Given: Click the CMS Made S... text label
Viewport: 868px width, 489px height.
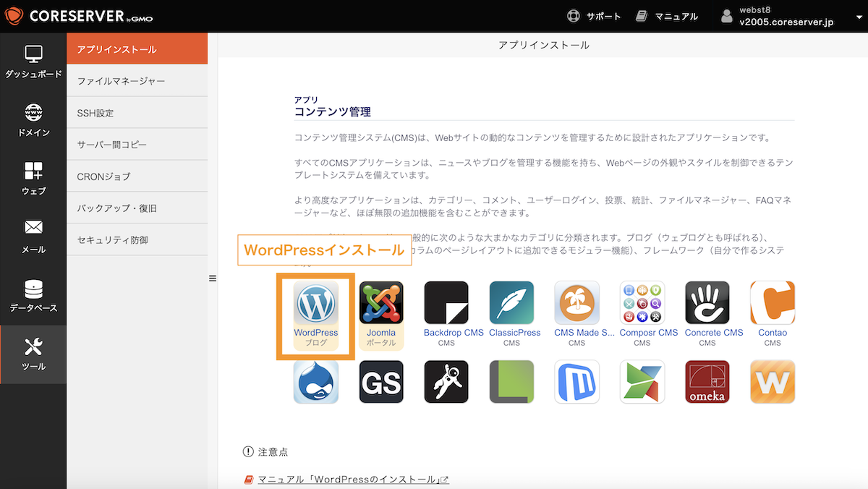Looking at the screenshot, I should point(584,333).
